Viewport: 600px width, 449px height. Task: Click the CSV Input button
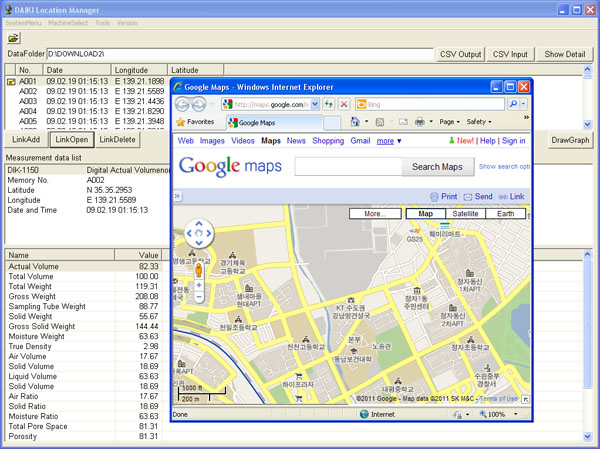510,54
